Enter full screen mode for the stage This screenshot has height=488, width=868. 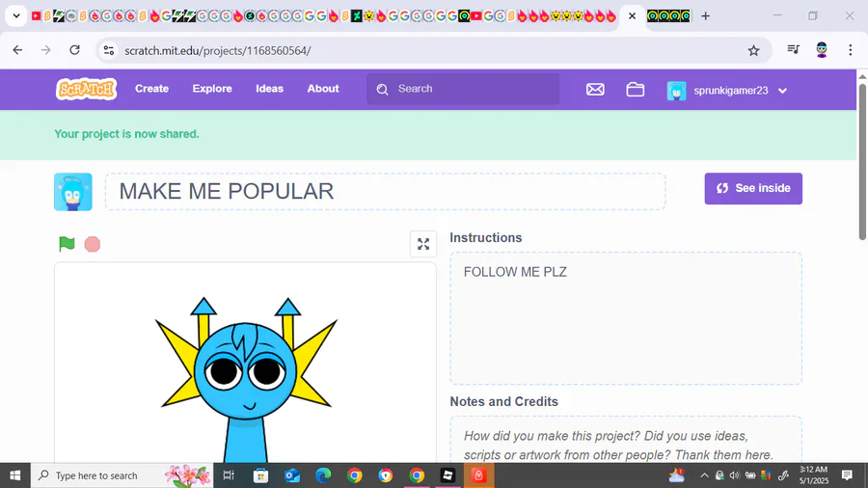423,244
